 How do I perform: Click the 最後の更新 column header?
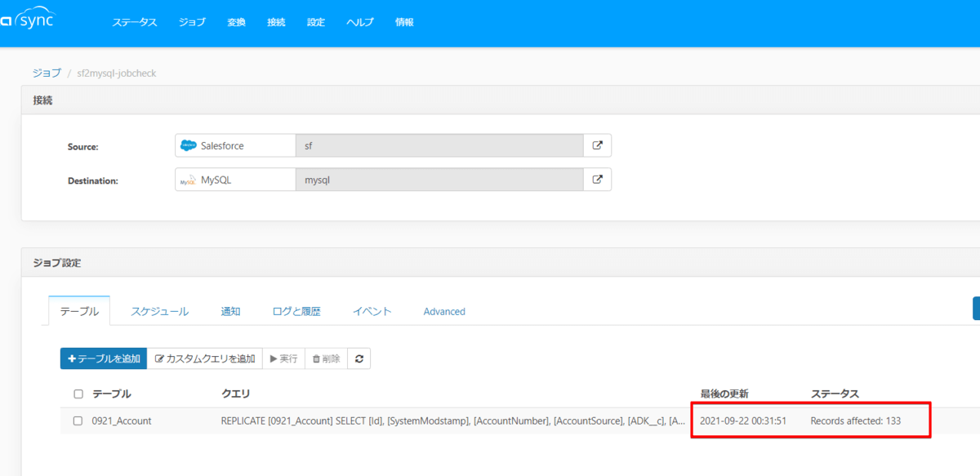pyautogui.click(x=724, y=394)
